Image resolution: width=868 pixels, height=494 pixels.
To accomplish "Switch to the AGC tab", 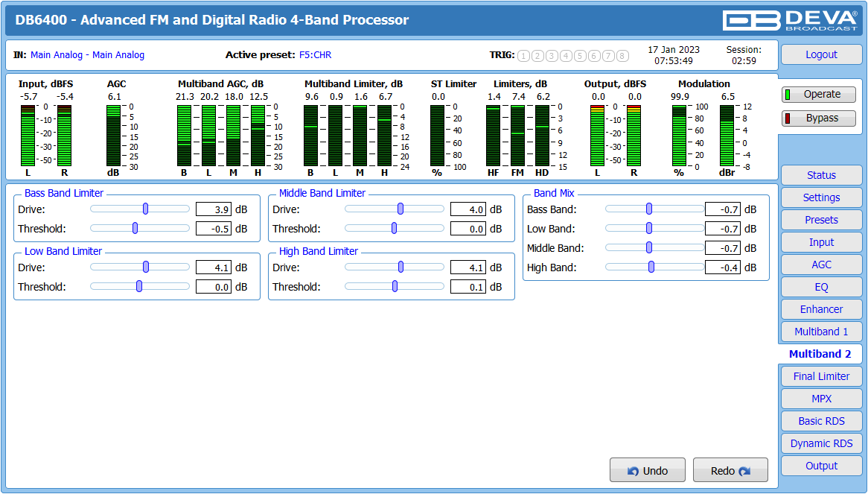I will pyautogui.click(x=822, y=265).
